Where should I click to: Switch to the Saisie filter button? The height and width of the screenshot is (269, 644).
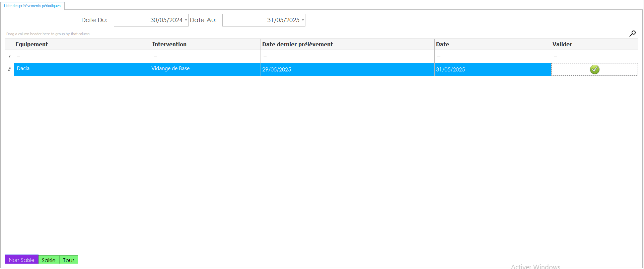tap(49, 260)
